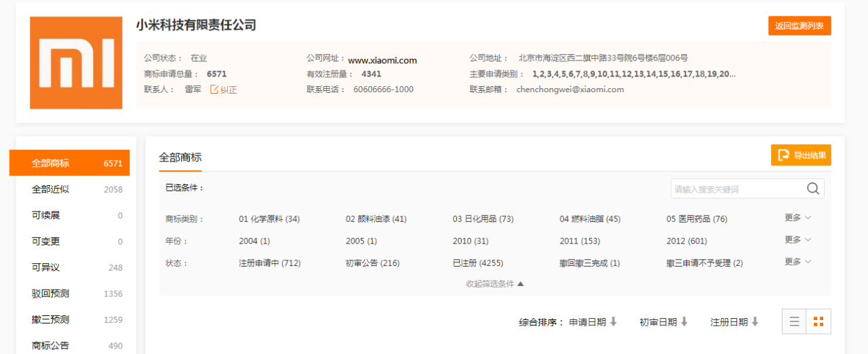Viewport: 868px width, 354px height.
Task: Select 可异议 sidebar item
Action: pyautogui.click(x=76, y=267)
